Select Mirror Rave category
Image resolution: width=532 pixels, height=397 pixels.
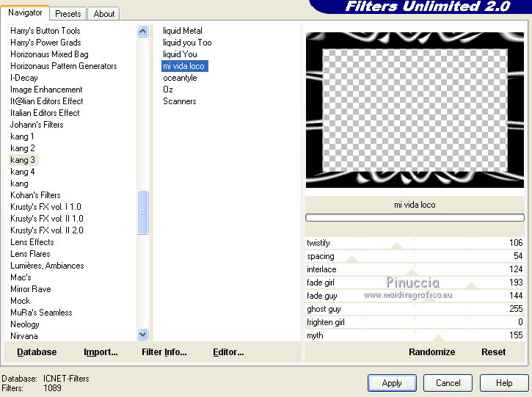click(x=31, y=289)
